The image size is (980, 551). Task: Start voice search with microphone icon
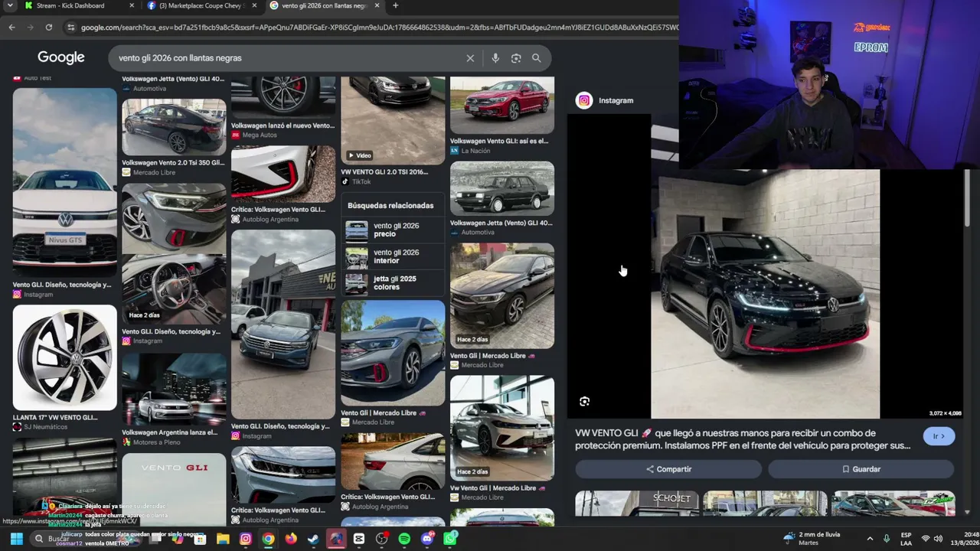495,58
